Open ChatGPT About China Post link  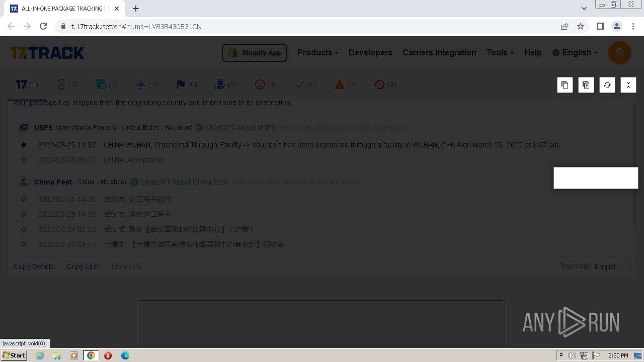pyautogui.click(x=179, y=182)
